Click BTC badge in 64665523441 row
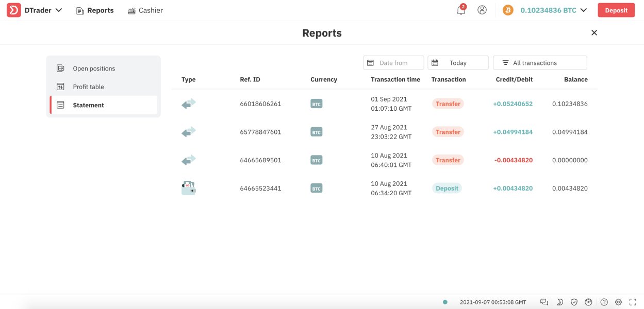The width and height of the screenshot is (644, 309). coord(316,188)
